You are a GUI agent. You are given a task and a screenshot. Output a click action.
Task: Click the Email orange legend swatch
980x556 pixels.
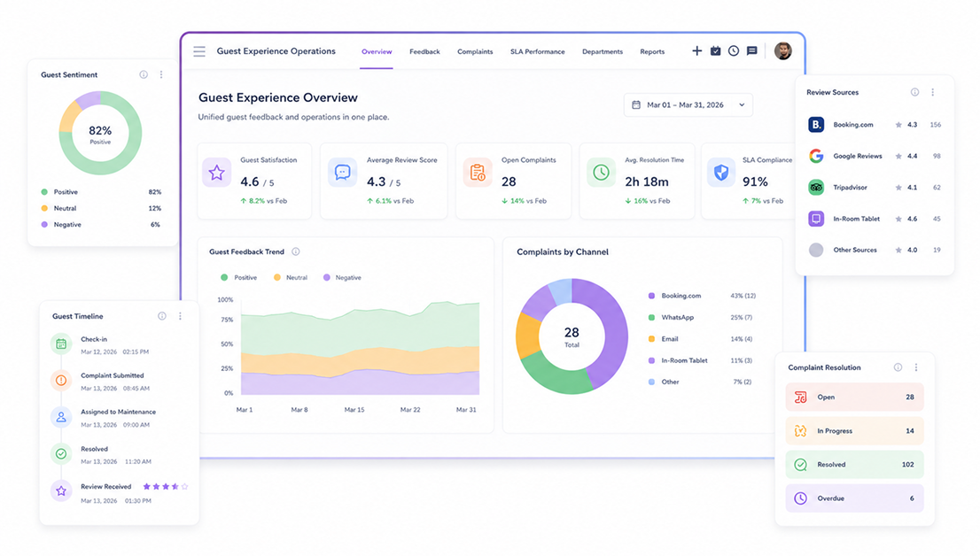pyautogui.click(x=652, y=338)
